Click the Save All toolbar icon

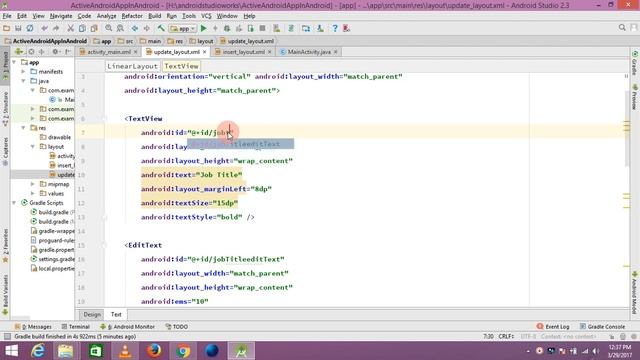pyautogui.click(x=18, y=28)
